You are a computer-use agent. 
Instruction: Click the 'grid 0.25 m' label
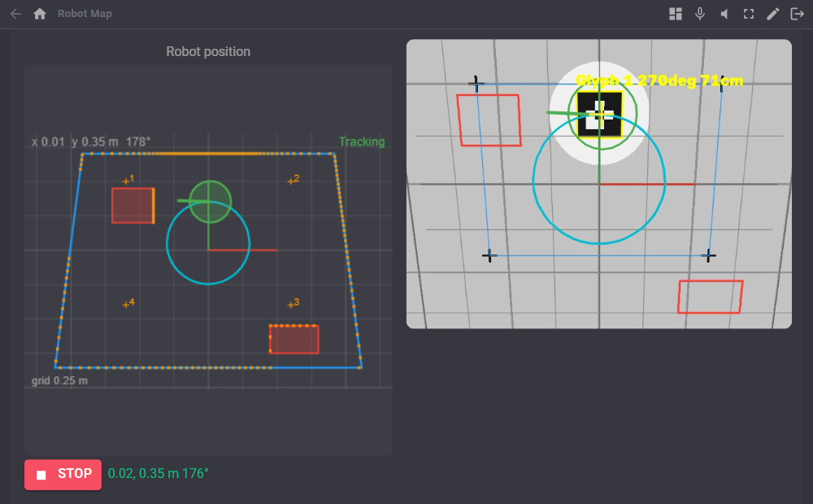[x=59, y=380]
